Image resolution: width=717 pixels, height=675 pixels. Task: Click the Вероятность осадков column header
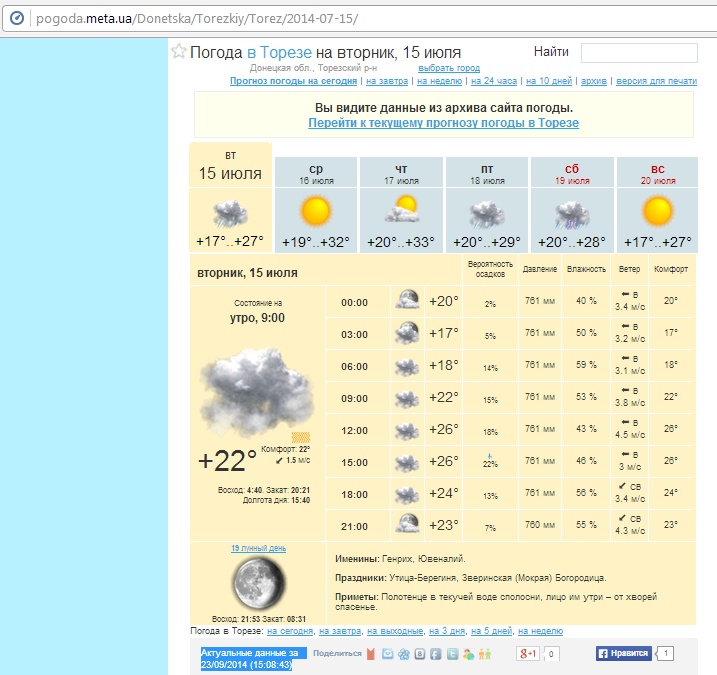point(490,269)
